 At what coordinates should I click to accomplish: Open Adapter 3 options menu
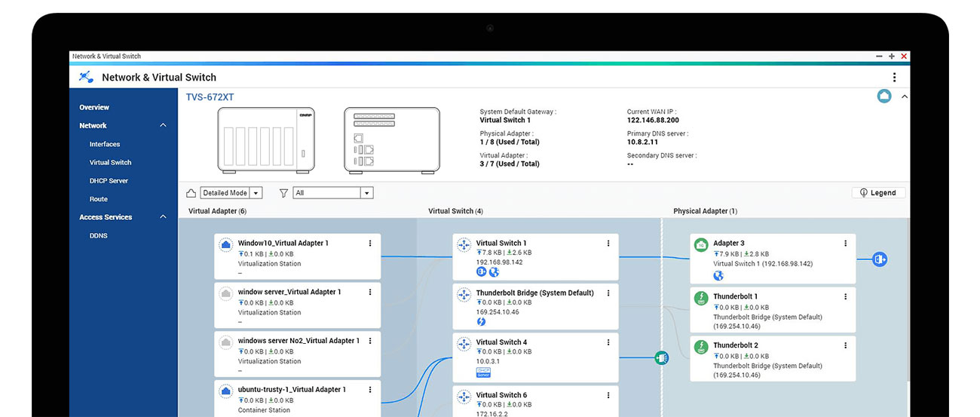click(x=845, y=244)
